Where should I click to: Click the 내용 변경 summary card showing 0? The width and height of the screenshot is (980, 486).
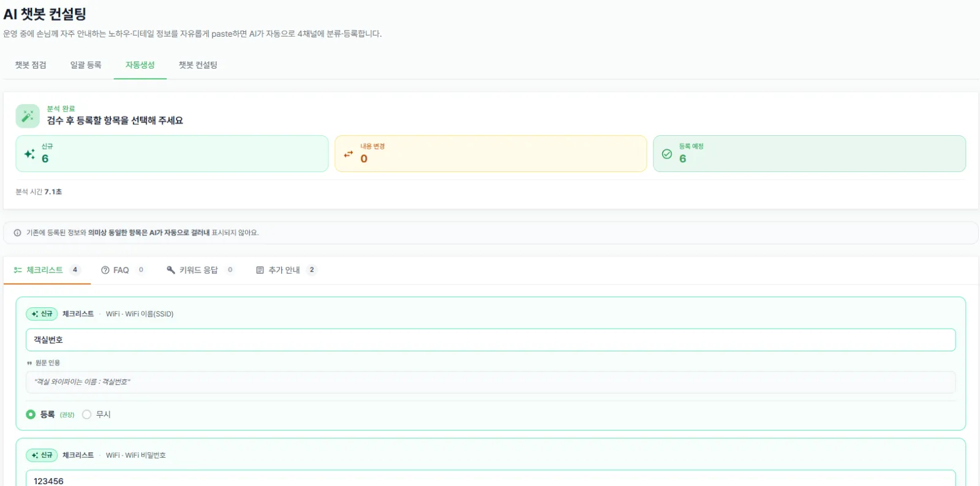click(x=491, y=154)
